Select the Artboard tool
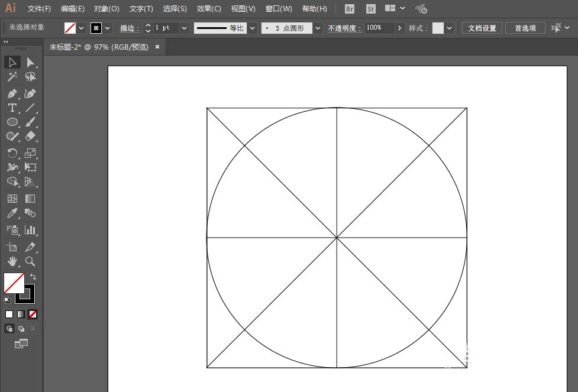Viewport: 578px width, 392px height. (12, 247)
